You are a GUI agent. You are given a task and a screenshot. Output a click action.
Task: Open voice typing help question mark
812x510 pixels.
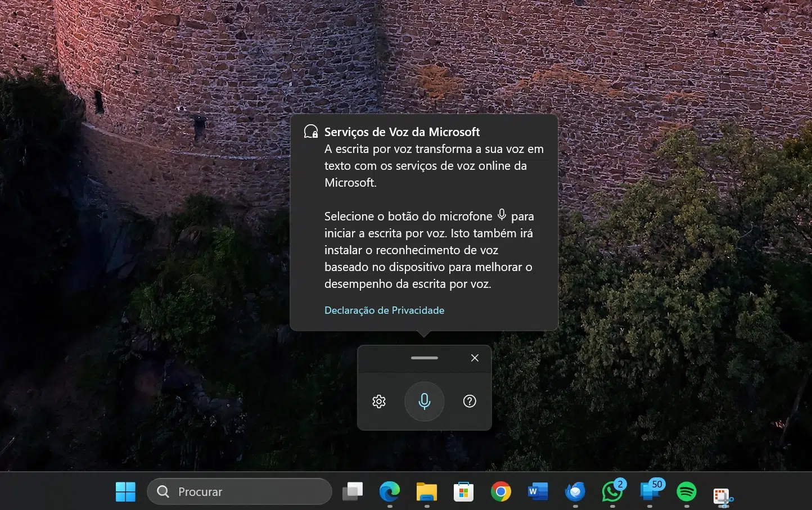470,401
